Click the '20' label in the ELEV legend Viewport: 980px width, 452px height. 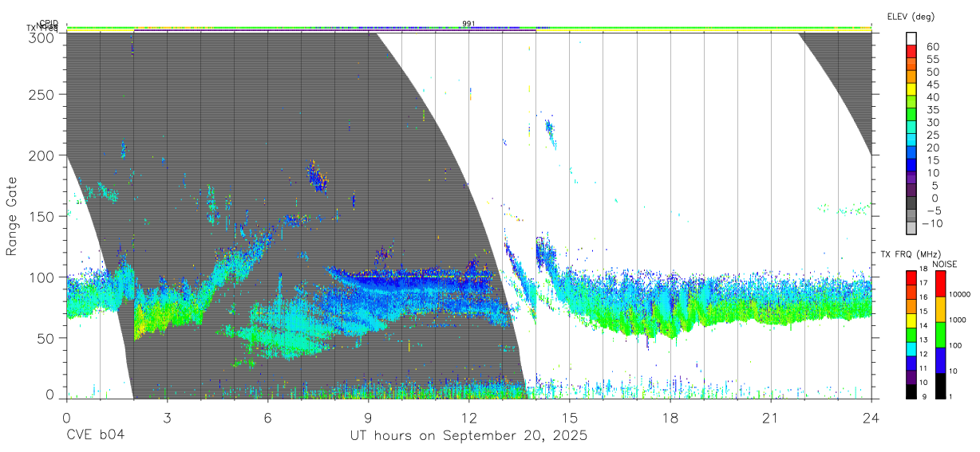[x=932, y=147]
